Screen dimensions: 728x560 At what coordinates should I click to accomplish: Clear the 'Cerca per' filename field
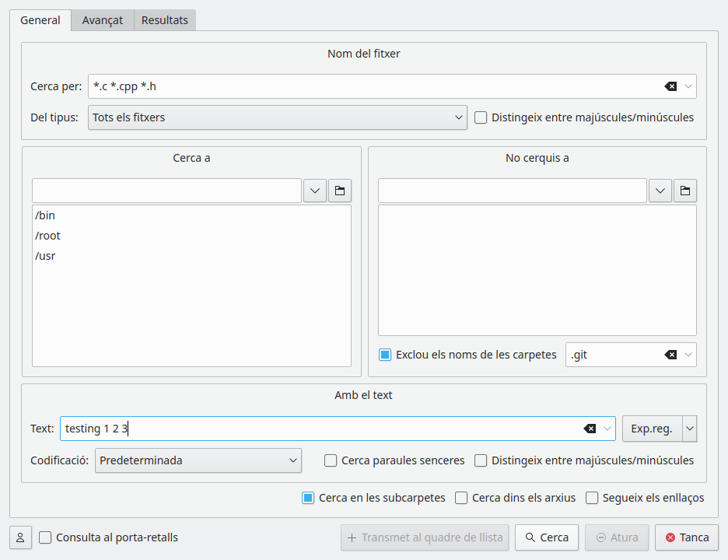click(670, 86)
